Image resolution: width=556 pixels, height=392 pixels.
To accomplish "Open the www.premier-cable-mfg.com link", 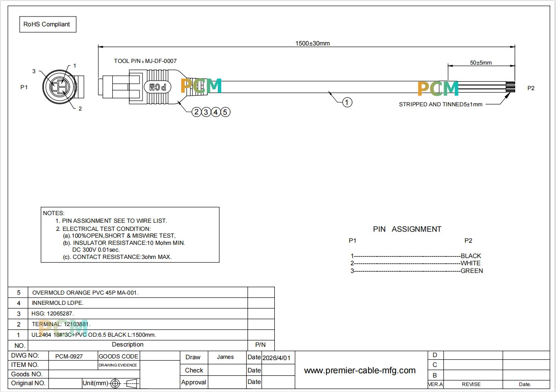I will tap(360, 370).
